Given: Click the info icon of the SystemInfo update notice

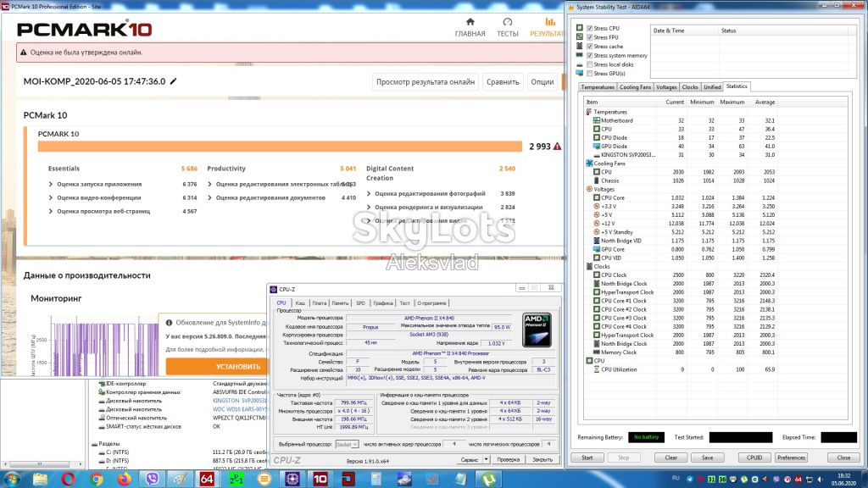Looking at the screenshot, I should (x=169, y=322).
